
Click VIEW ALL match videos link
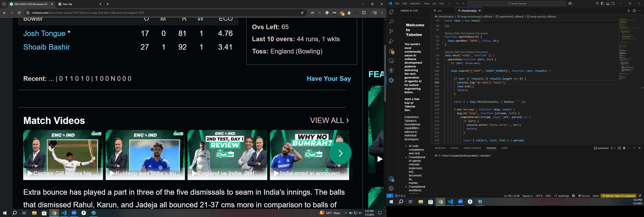pos(329,120)
